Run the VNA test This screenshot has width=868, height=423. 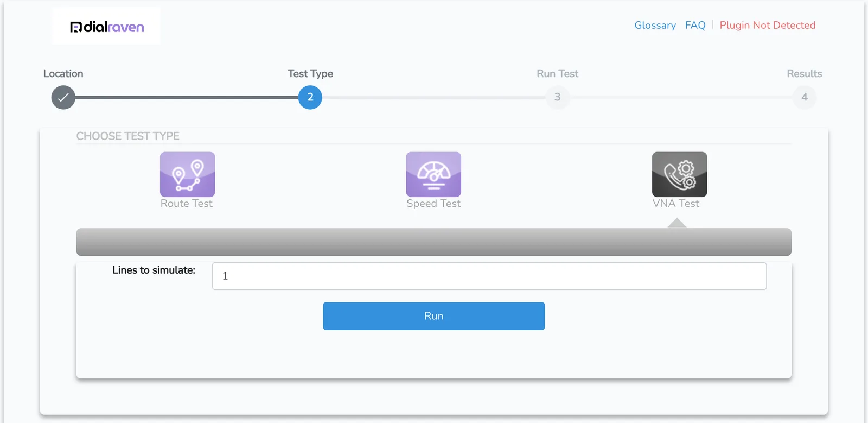pyautogui.click(x=434, y=316)
